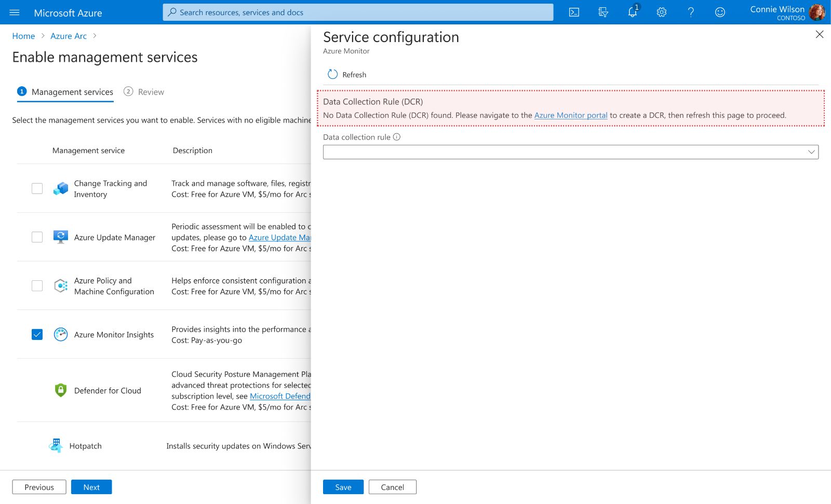Screen dimensions: 831x504
Task: Switch to the Review step tab
Action: click(144, 92)
